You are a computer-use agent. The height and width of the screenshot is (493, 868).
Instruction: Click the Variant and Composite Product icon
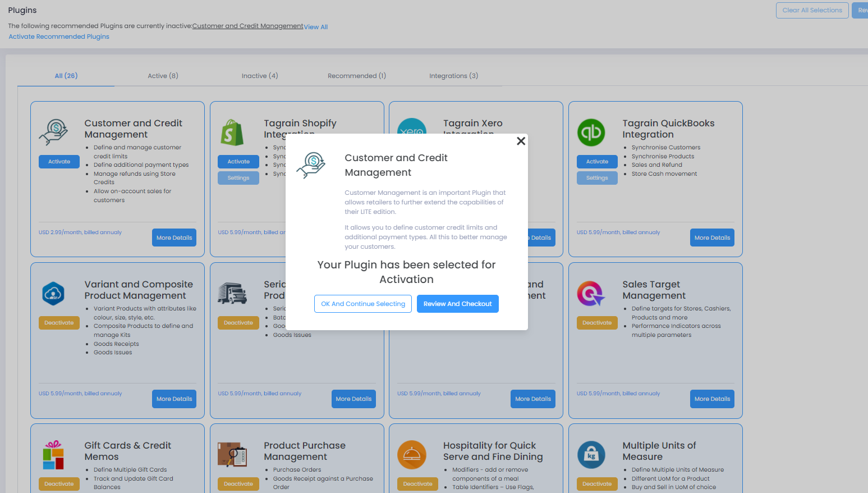[53, 294]
